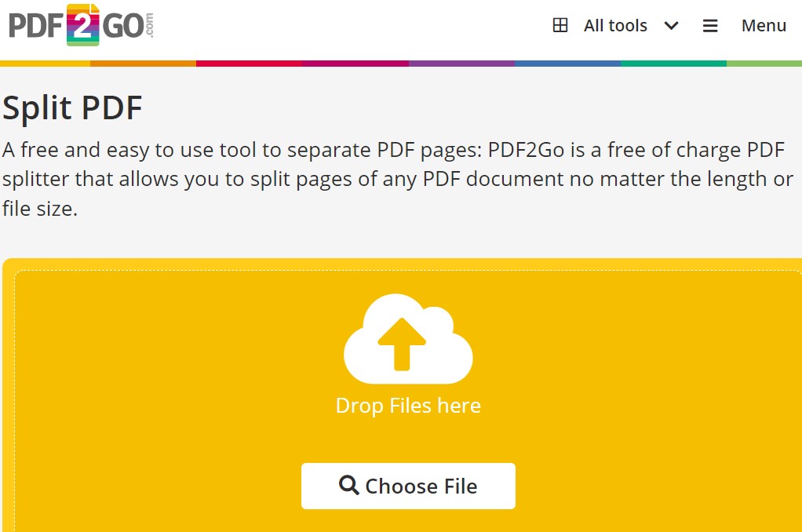Open the All tools menu label
This screenshot has height=532, width=802.
[615, 26]
